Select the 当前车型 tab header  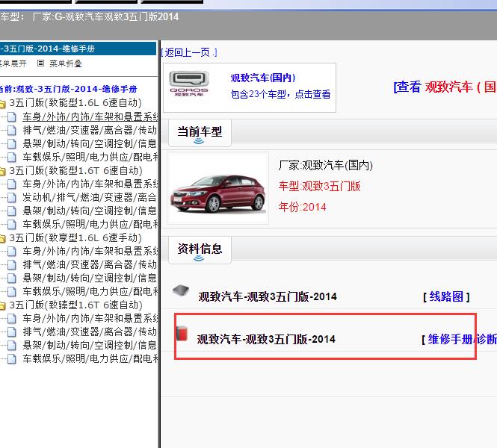200,132
